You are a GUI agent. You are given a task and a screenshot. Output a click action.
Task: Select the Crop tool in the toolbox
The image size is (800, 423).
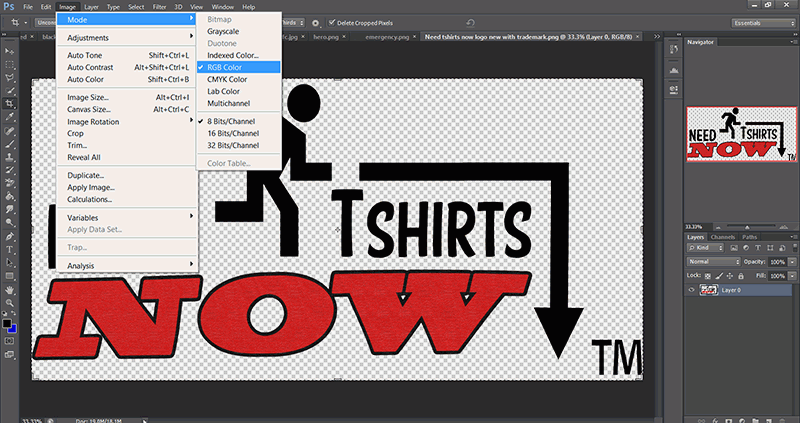click(10, 104)
